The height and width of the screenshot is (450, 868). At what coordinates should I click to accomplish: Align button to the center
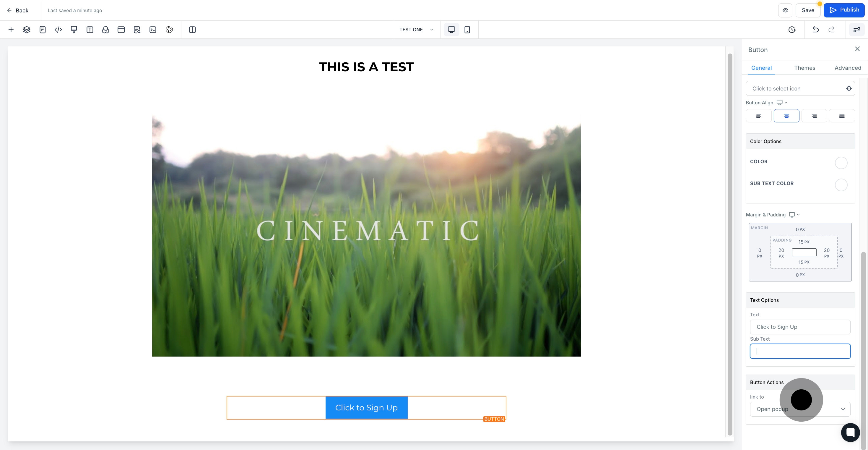(786, 116)
